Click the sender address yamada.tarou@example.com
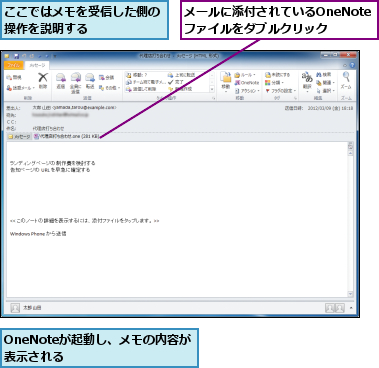Viewport: 379px width, 368px height. pyautogui.click(x=84, y=108)
